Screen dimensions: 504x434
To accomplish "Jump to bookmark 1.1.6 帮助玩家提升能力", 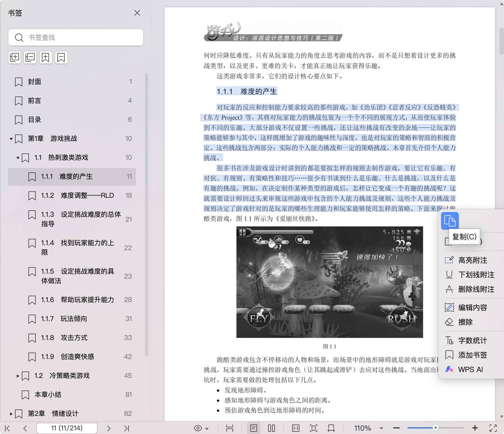I will (72, 300).
